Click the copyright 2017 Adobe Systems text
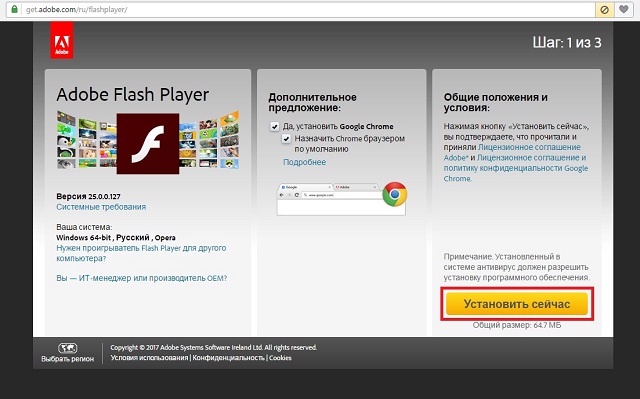Screen dimensions: 640x399 pos(213,348)
